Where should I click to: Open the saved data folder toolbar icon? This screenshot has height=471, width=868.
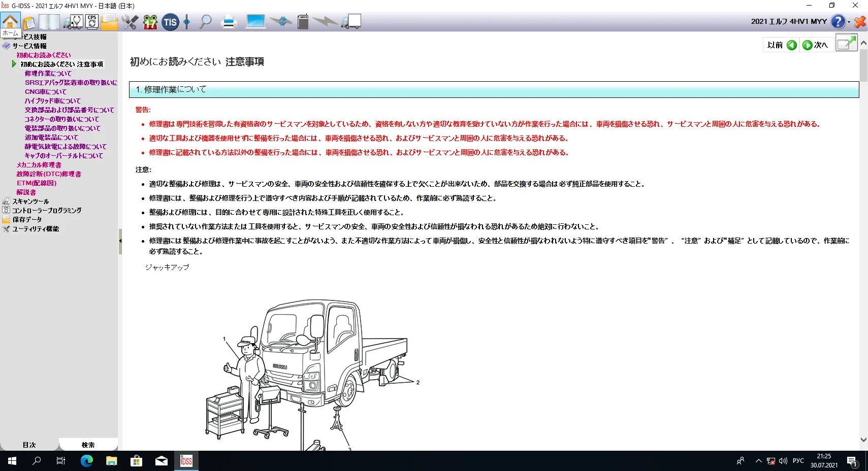(x=109, y=22)
